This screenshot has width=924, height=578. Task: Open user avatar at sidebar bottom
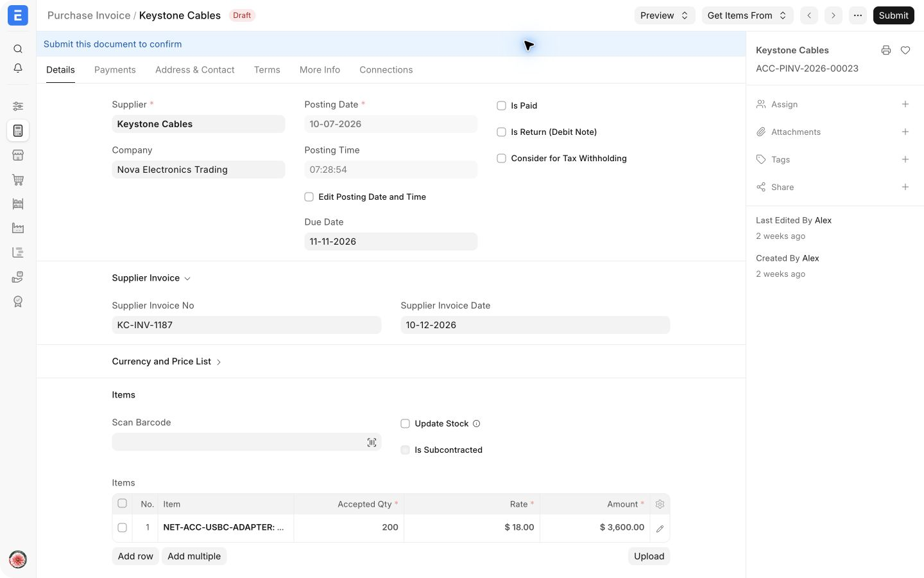(18, 559)
